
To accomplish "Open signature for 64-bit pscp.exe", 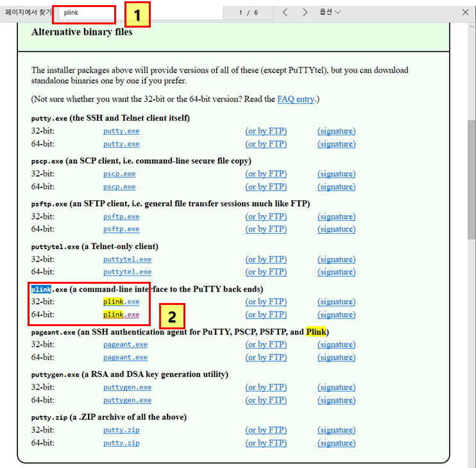I will pyautogui.click(x=336, y=186).
